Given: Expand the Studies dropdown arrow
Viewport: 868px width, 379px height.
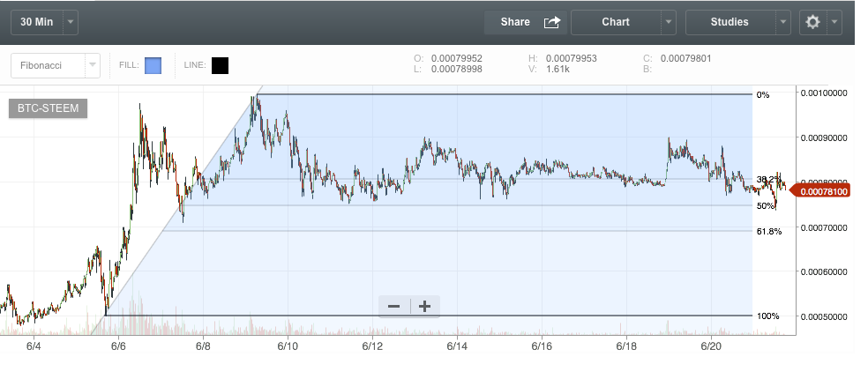Looking at the screenshot, I should click(783, 22).
